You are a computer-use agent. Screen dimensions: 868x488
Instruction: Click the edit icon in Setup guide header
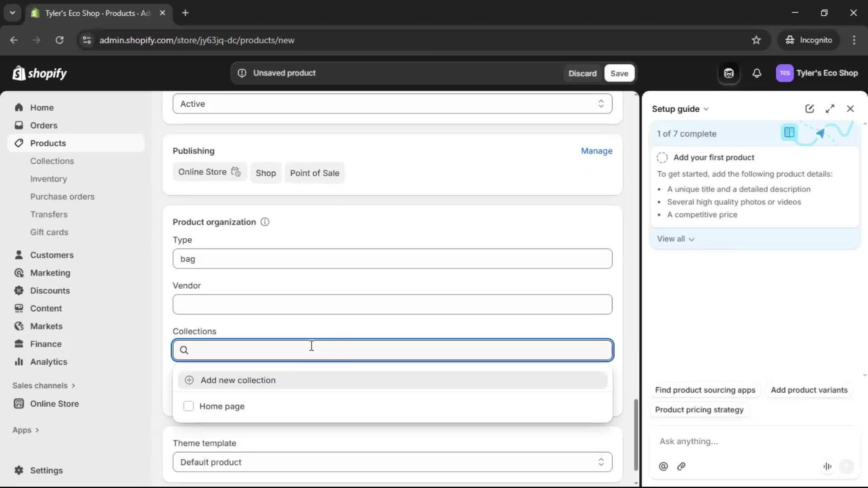click(809, 108)
